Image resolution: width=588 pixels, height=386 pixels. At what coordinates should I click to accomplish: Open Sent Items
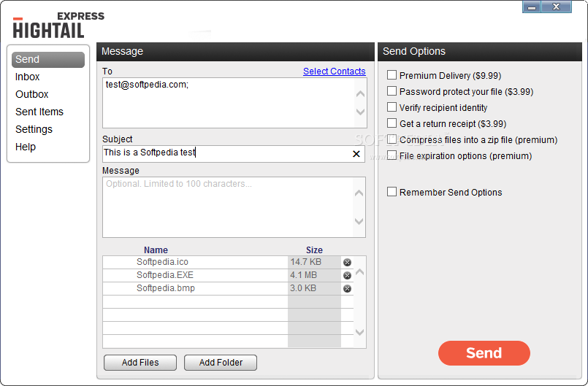point(39,112)
